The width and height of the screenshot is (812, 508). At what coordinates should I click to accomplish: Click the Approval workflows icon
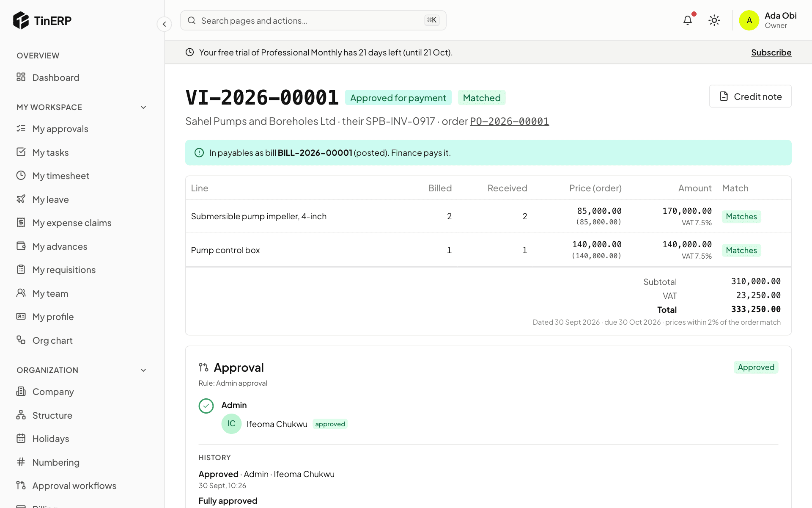click(x=21, y=485)
